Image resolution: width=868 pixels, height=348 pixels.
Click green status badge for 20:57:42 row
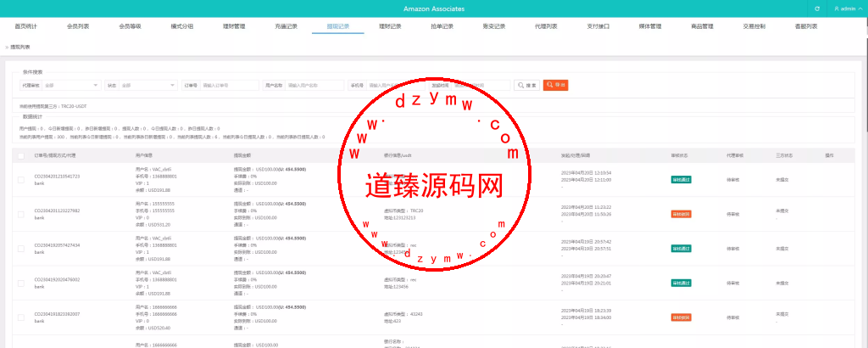pyautogui.click(x=681, y=248)
